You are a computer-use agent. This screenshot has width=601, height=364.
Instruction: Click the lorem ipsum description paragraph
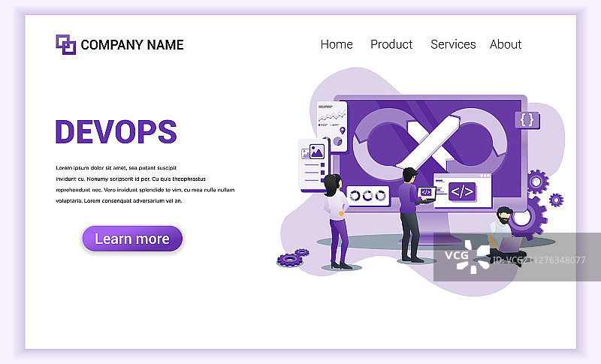point(140,184)
